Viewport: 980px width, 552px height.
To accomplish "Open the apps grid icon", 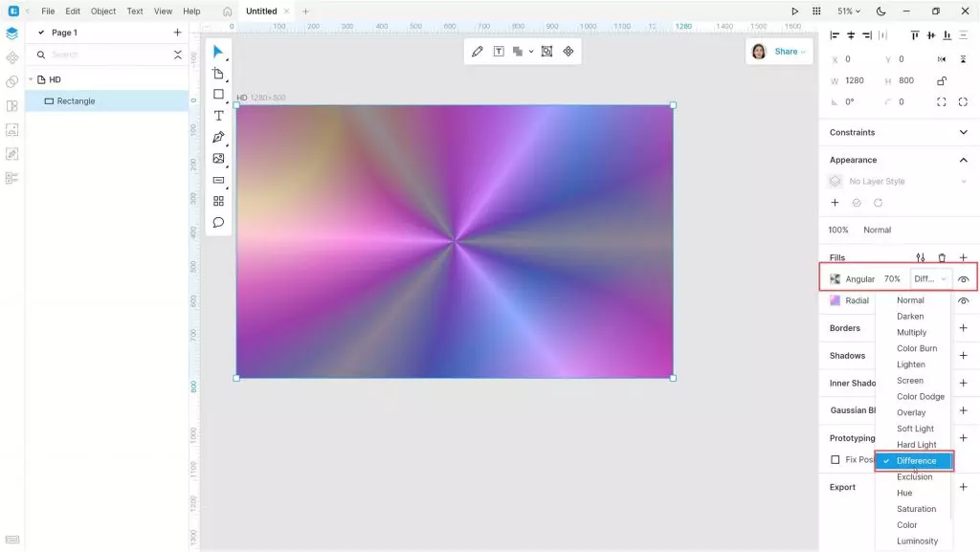I will point(816,11).
